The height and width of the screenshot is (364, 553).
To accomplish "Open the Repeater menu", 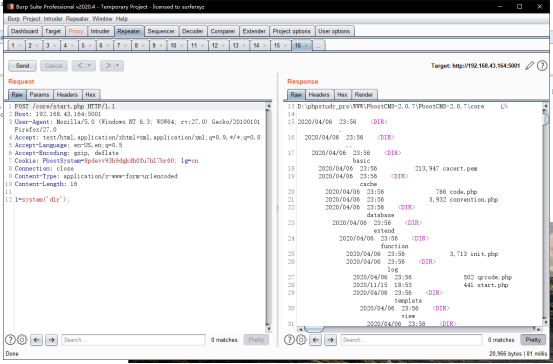I will point(77,19).
